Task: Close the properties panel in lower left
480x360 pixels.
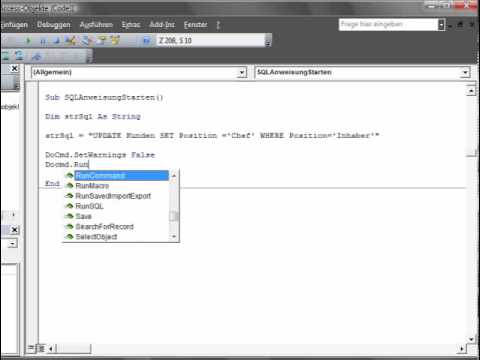Action: [14, 230]
